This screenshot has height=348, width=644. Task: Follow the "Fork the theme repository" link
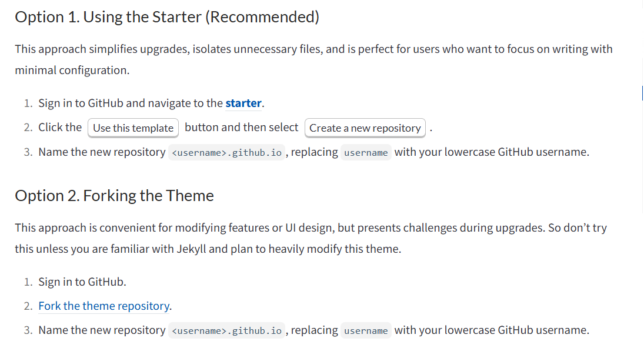(x=104, y=306)
